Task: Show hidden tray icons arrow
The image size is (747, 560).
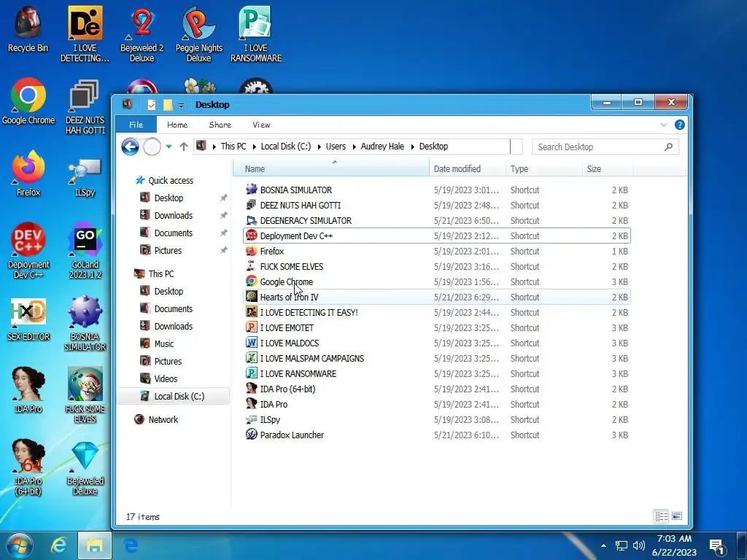Action: point(603,545)
